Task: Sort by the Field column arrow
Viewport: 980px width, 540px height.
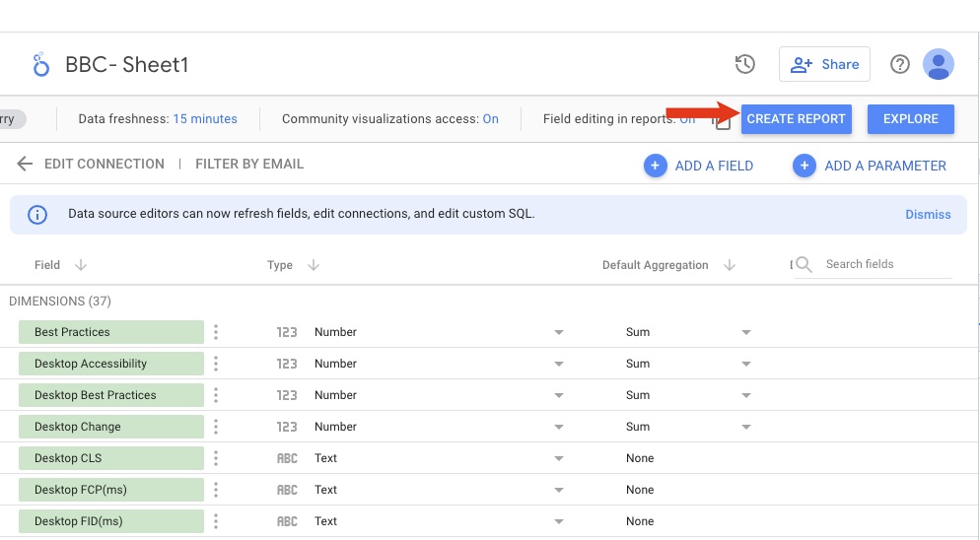Action: tap(81, 265)
